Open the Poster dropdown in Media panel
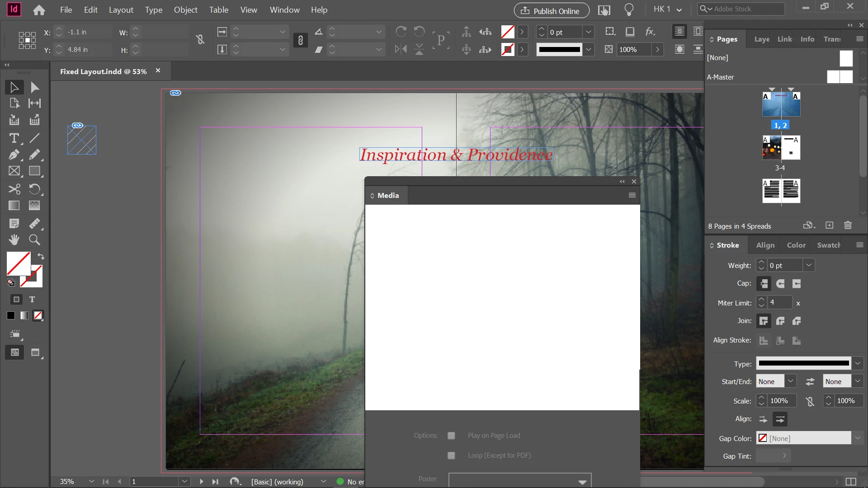Viewport: 868px width, 488px height. click(582, 482)
